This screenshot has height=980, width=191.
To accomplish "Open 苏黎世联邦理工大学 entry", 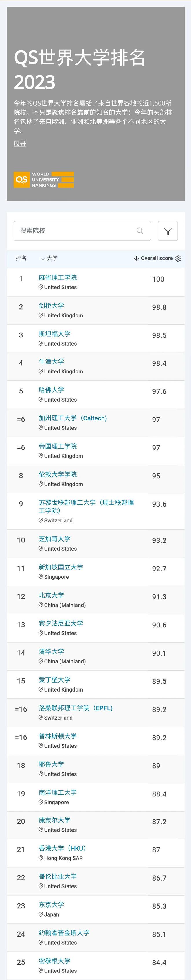I will [86, 506].
